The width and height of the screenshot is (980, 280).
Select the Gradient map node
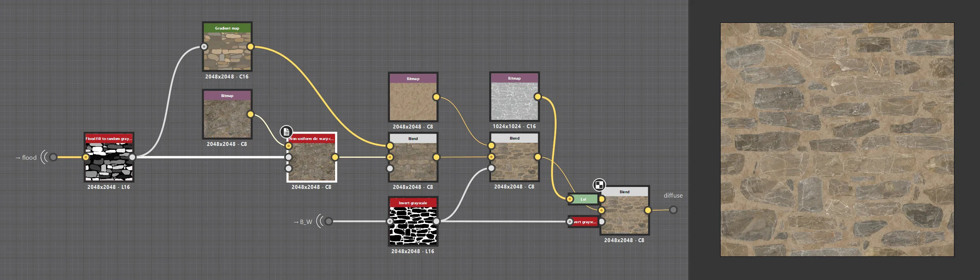point(227,47)
